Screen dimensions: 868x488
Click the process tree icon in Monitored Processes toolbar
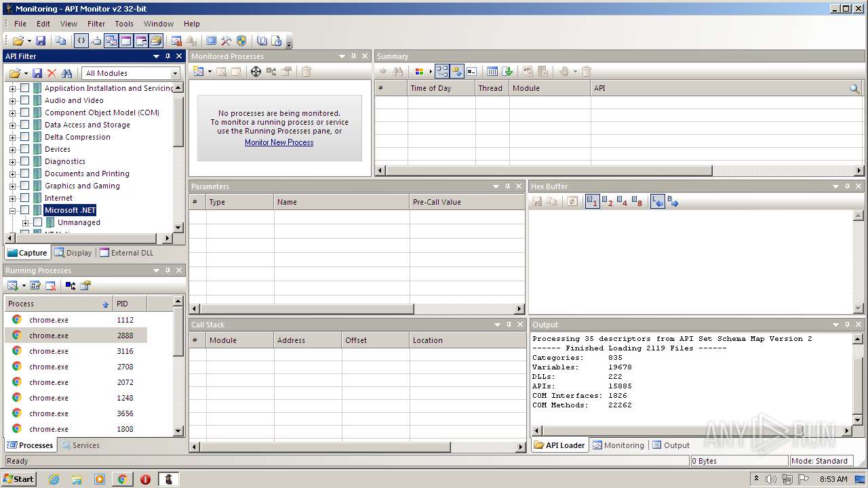click(271, 71)
